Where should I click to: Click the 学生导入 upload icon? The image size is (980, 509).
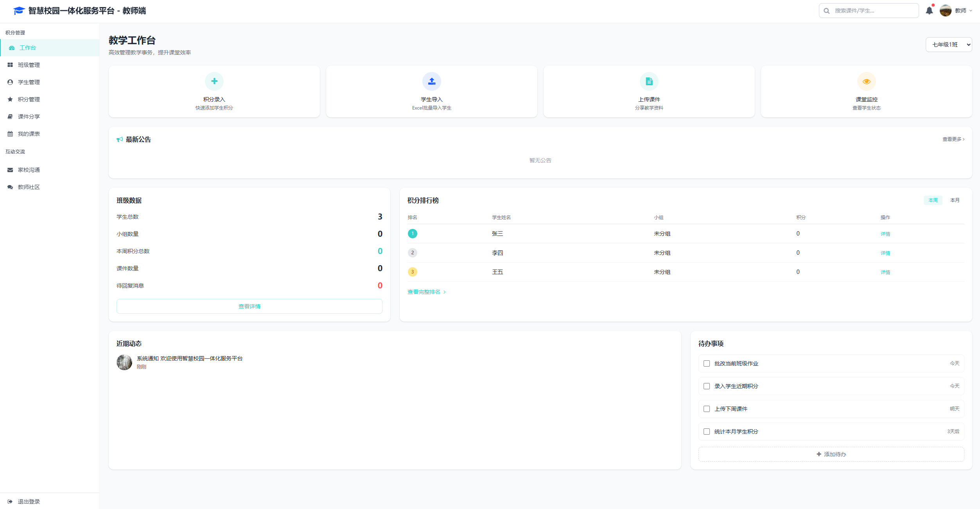(x=431, y=81)
